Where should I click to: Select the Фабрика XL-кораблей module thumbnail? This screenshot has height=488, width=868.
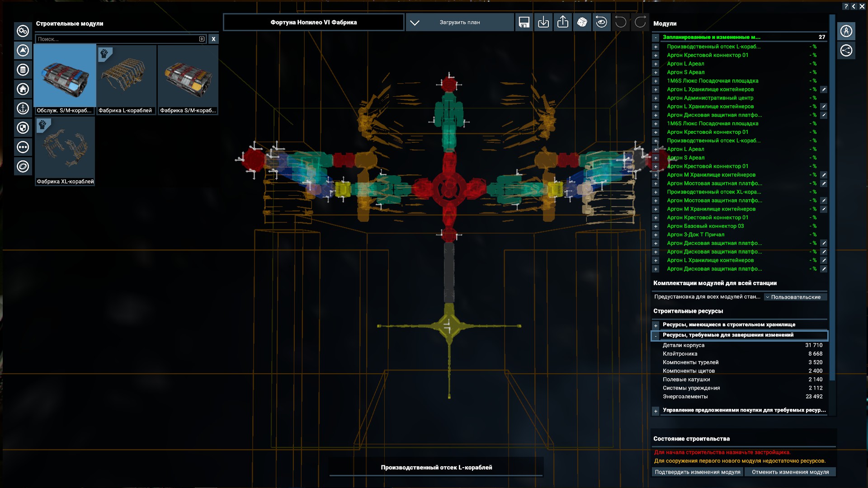pyautogui.click(x=65, y=151)
